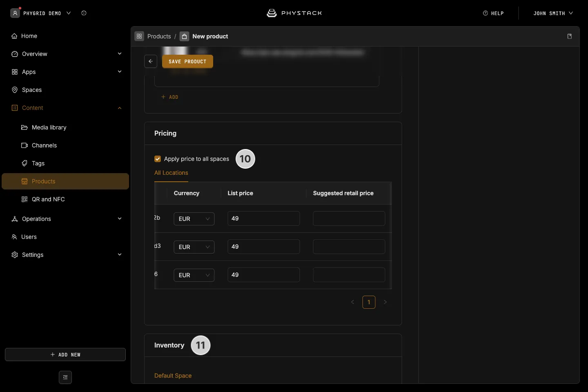Open the EUR currency dropdown in row d3
This screenshot has height=392, width=588.
point(194,247)
